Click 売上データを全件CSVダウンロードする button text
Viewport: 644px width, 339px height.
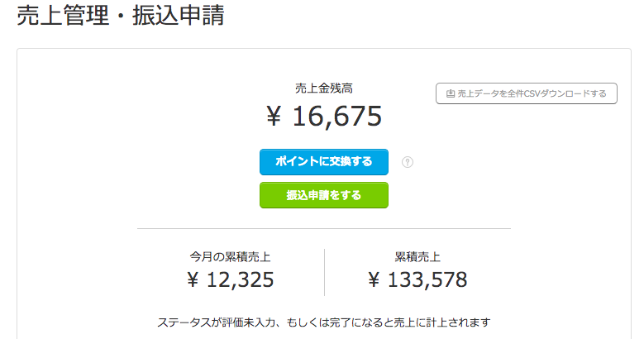point(532,93)
